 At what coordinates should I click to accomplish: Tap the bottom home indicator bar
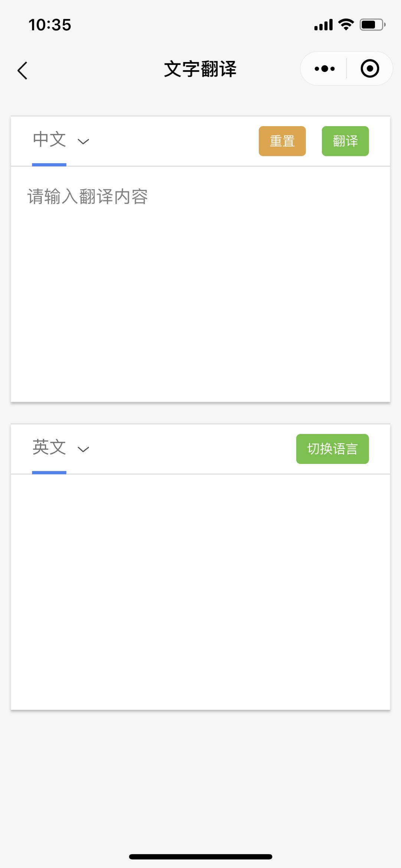point(200,856)
